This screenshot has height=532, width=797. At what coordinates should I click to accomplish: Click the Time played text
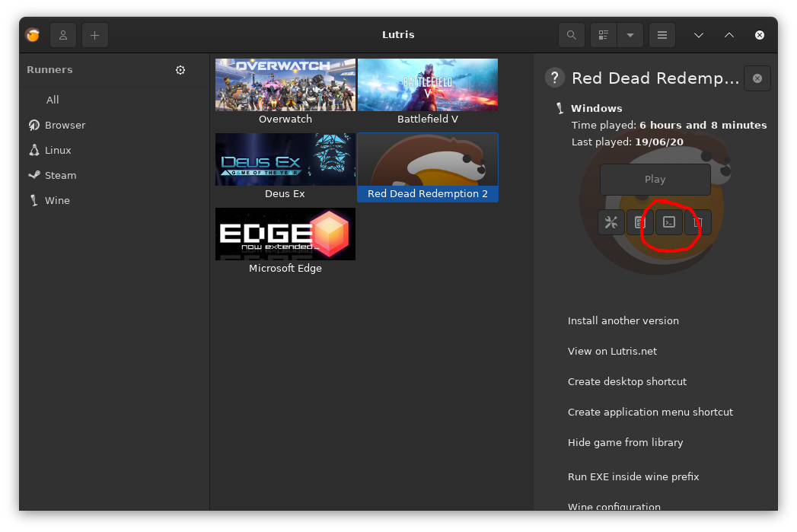[x=669, y=126]
